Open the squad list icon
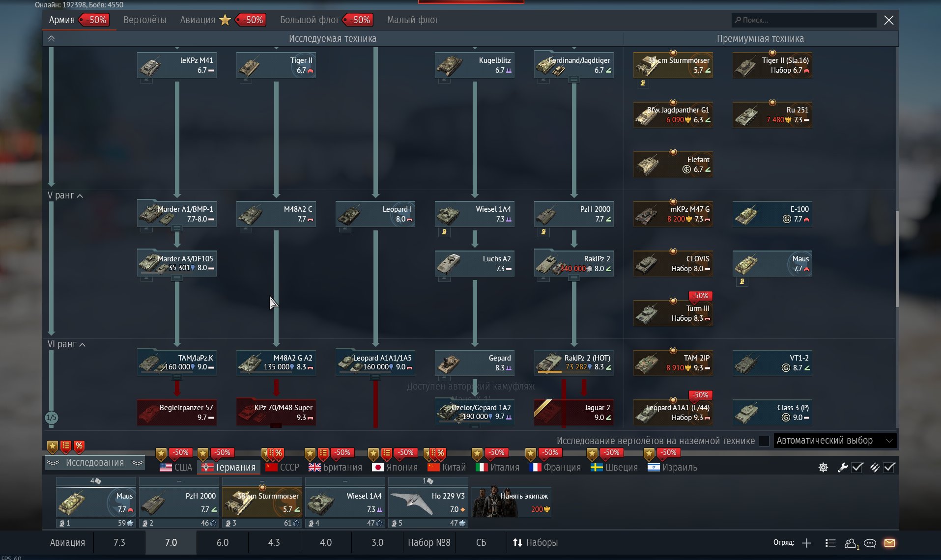 pyautogui.click(x=830, y=543)
